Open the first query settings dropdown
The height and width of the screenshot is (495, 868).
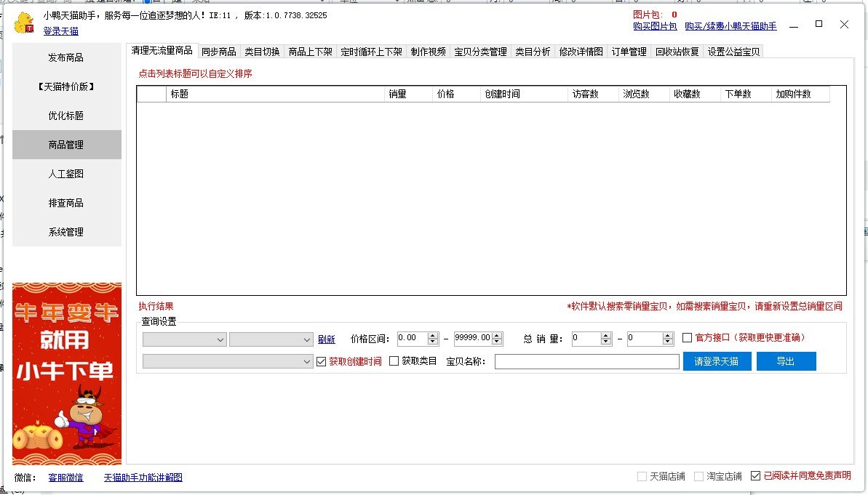pos(185,339)
